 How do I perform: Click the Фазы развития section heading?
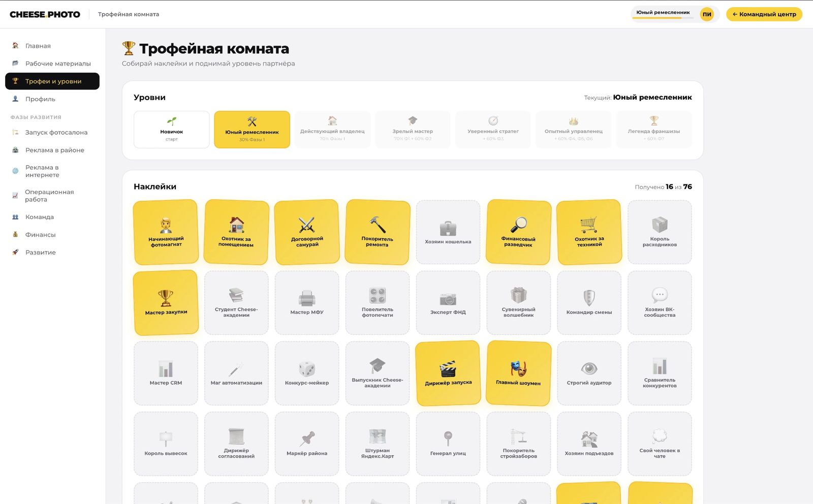36,117
